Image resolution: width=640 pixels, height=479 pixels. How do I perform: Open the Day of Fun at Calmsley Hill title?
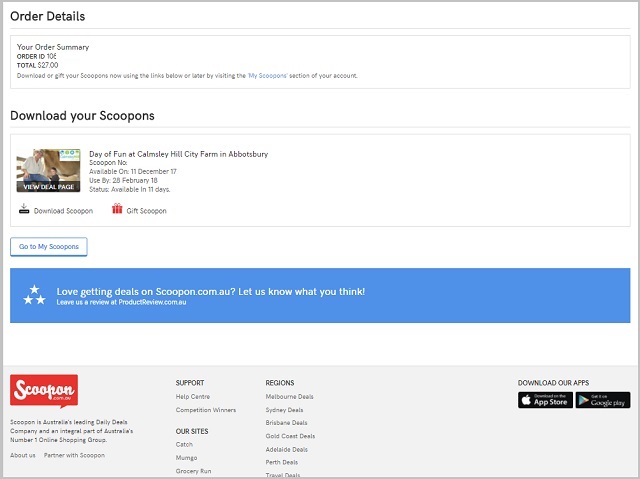click(178, 154)
